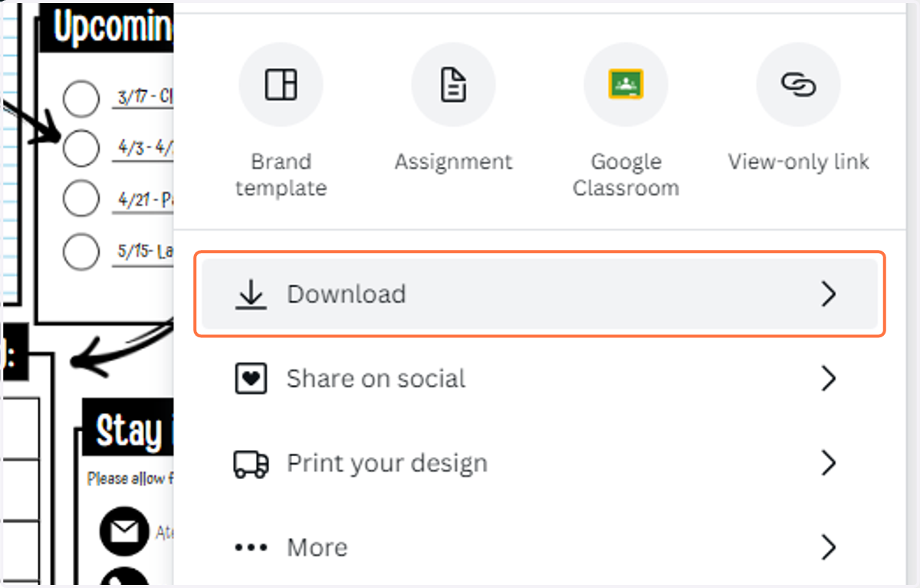Screen dimensions: 920x588
Task: Select the "Stay" heading in the design
Action: (x=129, y=432)
